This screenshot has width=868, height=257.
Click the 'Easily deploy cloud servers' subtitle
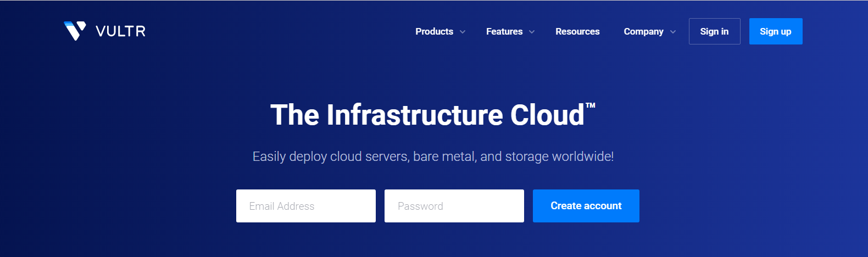pyautogui.click(x=433, y=157)
